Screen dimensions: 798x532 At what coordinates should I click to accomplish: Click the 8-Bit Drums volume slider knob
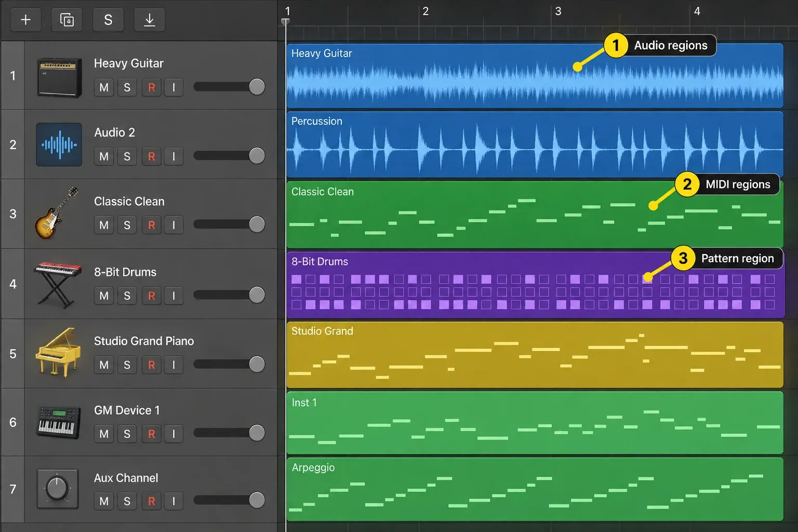click(257, 295)
